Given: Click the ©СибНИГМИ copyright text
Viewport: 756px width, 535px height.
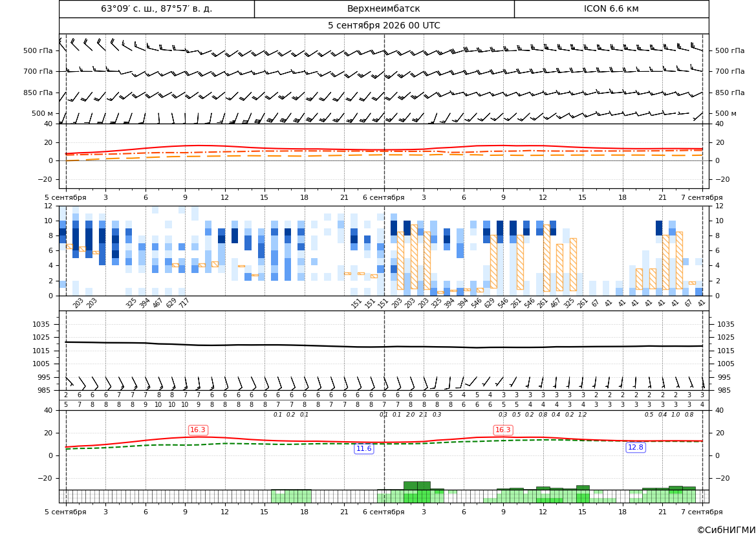Looking at the screenshot, I should [x=726, y=530].
